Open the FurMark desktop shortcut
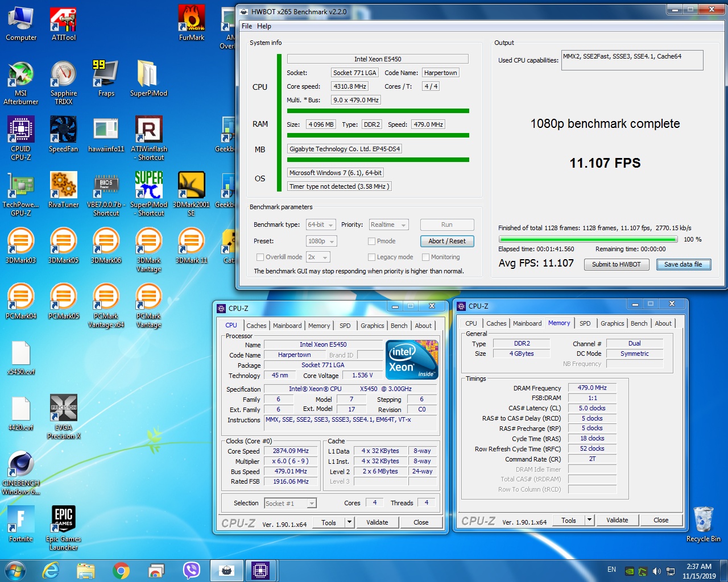 (192, 24)
